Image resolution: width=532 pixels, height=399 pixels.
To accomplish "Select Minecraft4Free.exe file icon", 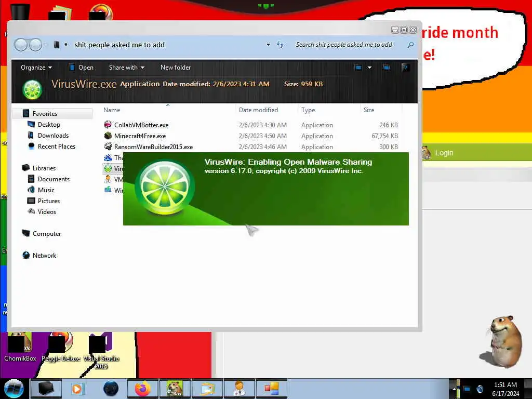I will 108,136.
